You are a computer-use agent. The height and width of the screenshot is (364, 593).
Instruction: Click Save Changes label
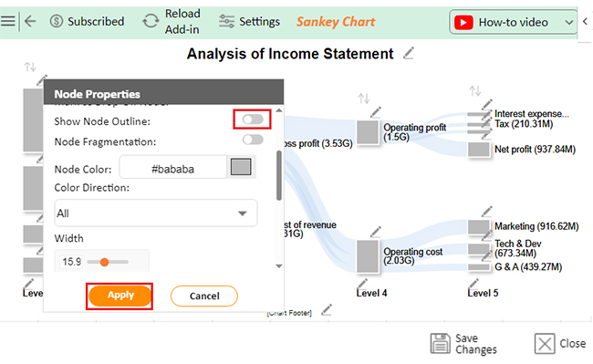(476, 344)
